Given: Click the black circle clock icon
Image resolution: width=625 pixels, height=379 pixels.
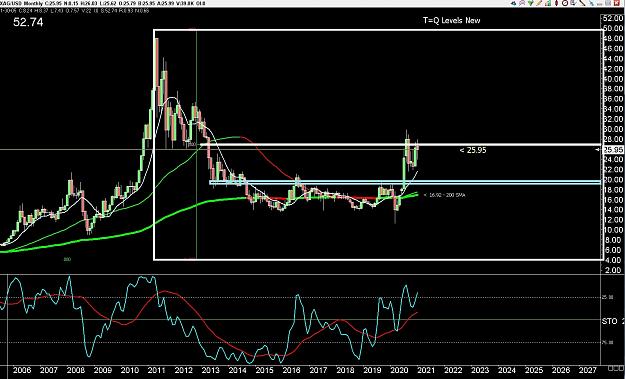Looking at the screenshot, I should click(x=565, y=3).
